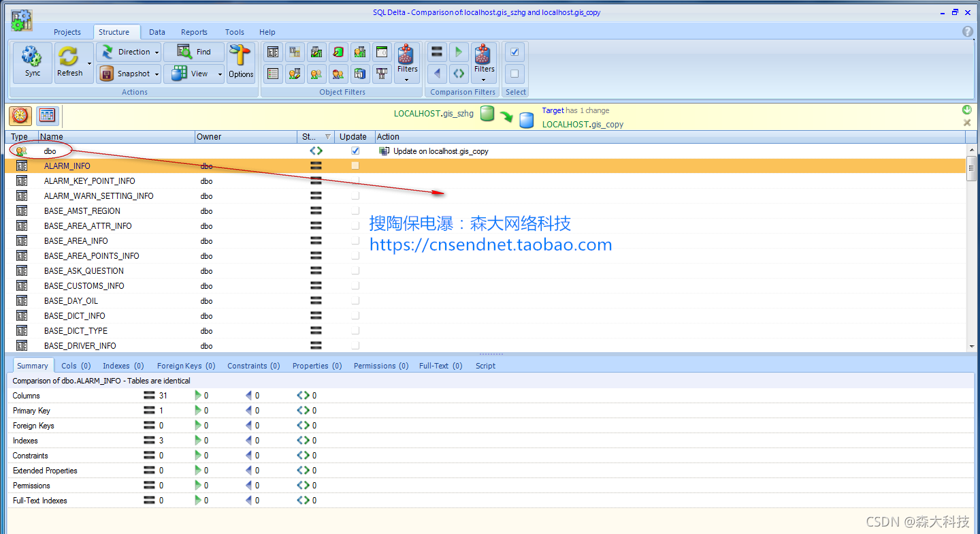The height and width of the screenshot is (534, 980).
Task: Select the BASE_DRIVER_INFO table row
Action: pos(486,345)
